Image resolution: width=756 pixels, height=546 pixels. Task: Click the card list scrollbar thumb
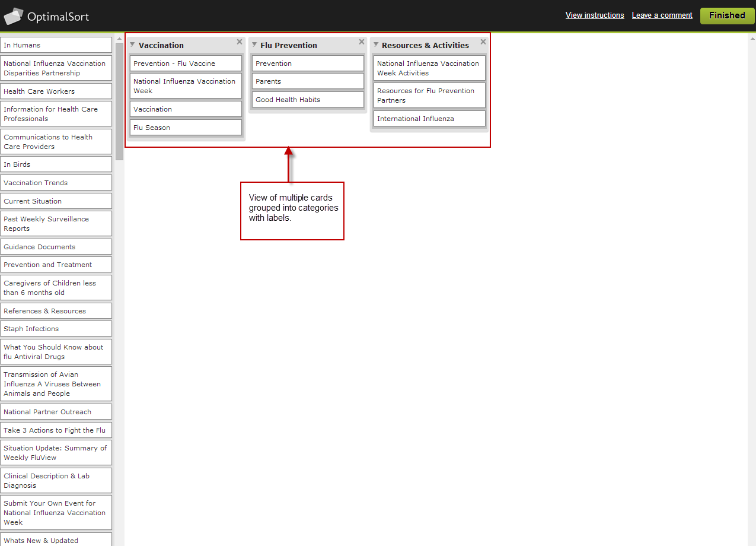tap(119, 101)
